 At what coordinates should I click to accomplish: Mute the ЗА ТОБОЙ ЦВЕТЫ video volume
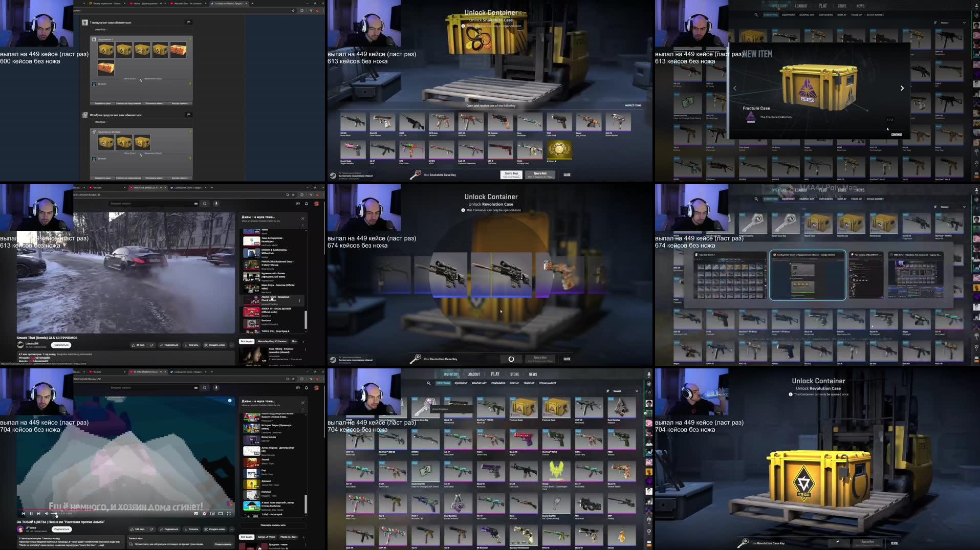tap(47, 513)
